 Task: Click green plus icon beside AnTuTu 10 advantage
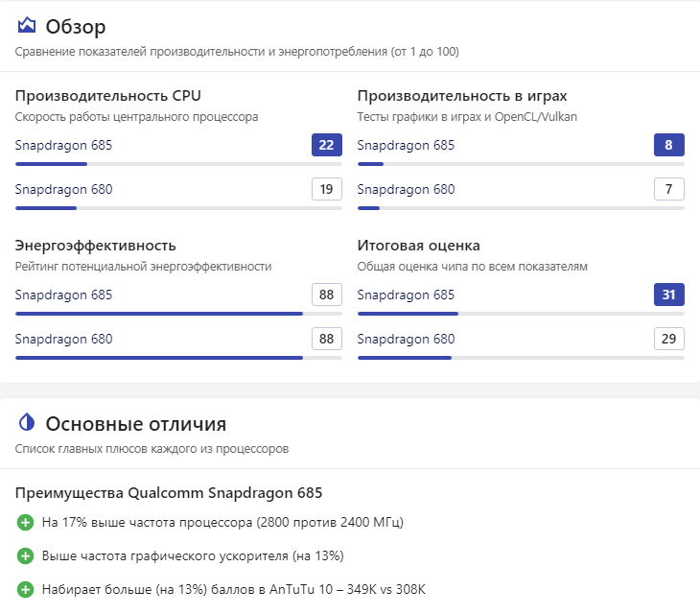click(26, 589)
